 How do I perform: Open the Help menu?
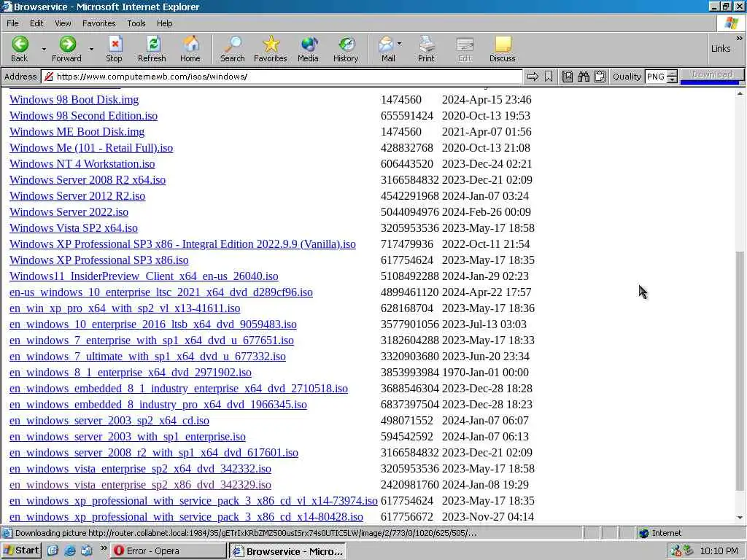(165, 23)
